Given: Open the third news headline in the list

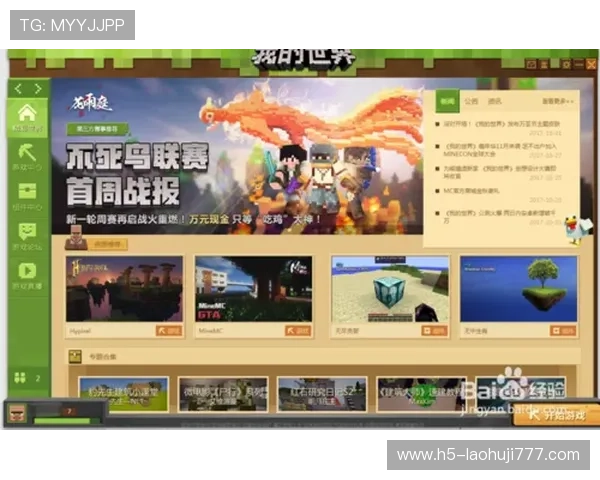Looking at the screenshot, I should coord(499,172).
